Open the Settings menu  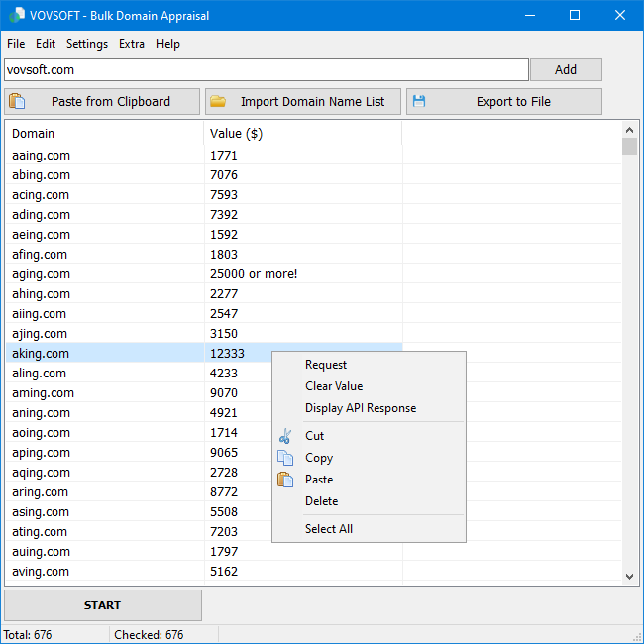pyautogui.click(x=87, y=44)
